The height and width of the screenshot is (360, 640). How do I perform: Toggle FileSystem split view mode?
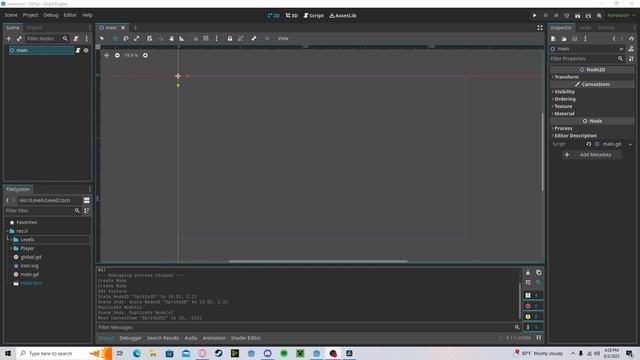[87, 200]
